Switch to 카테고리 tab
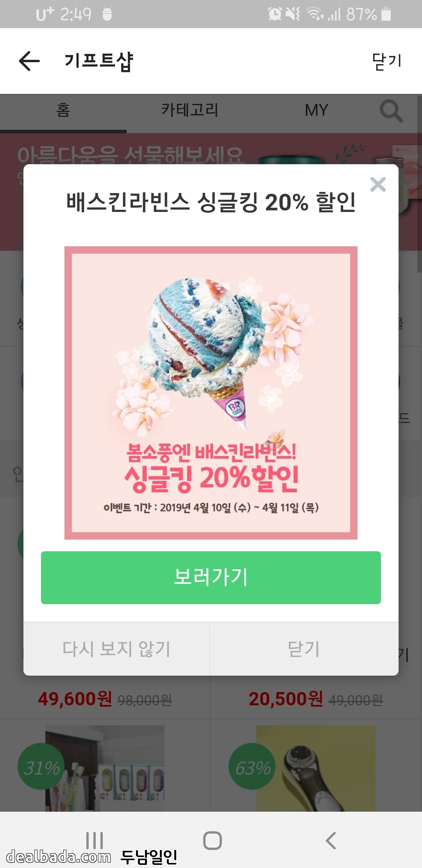The width and height of the screenshot is (422, 868). pyautogui.click(x=190, y=110)
